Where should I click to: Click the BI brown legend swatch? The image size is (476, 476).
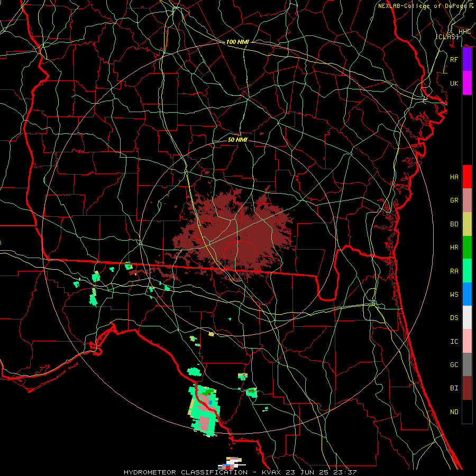(467, 388)
